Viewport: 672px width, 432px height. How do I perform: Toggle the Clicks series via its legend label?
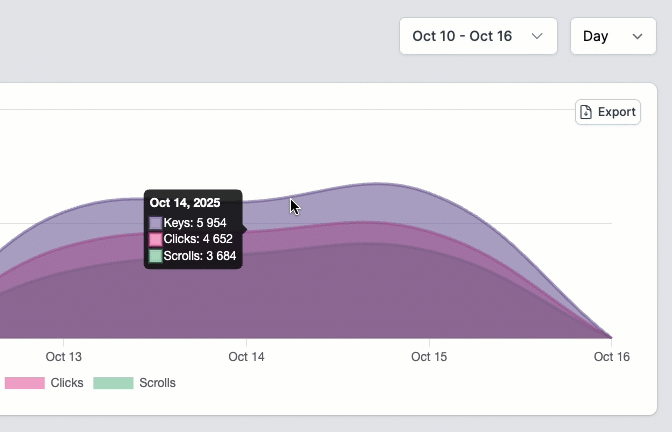(67, 383)
